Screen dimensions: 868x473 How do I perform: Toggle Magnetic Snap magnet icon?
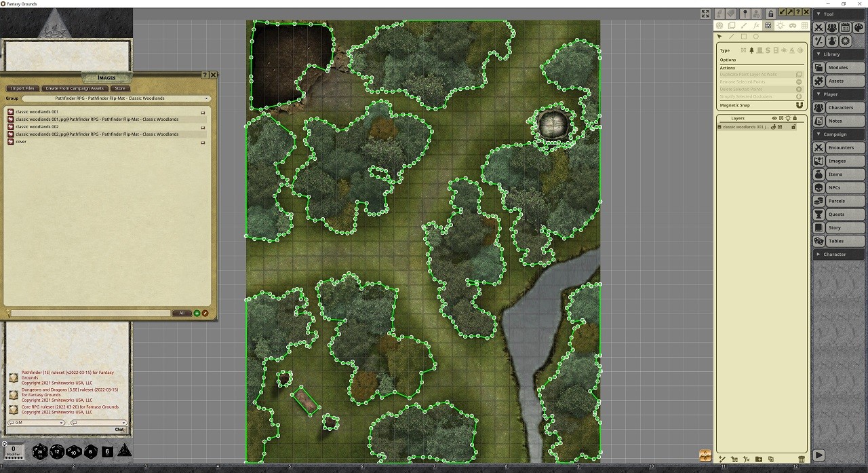point(799,105)
